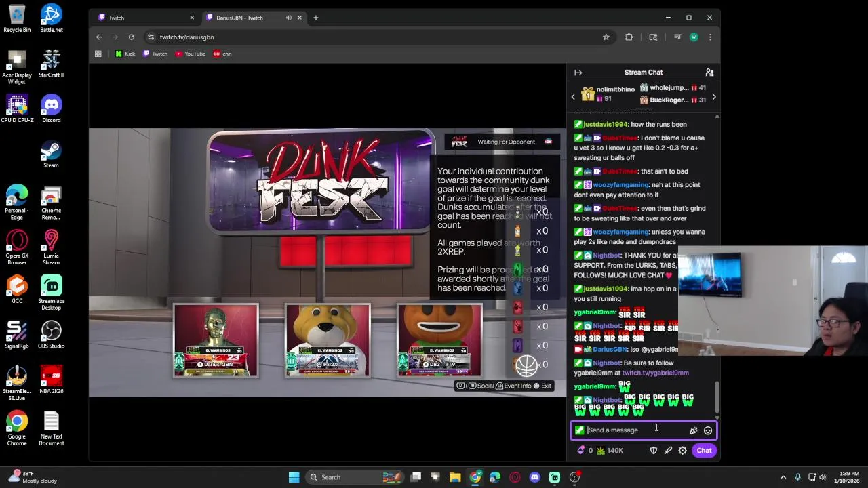
Task: Open NBA 2K26 desktop shortcut
Action: click(x=51, y=380)
